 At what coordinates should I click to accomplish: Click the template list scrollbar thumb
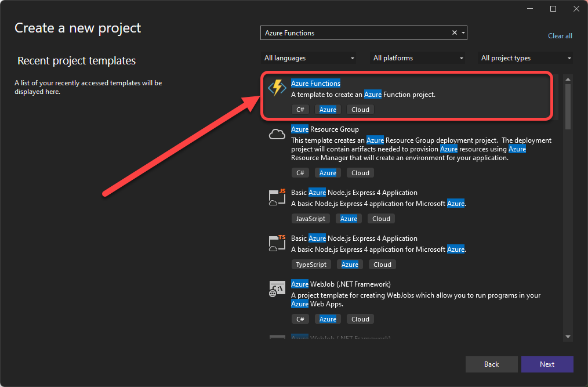pos(568,107)
